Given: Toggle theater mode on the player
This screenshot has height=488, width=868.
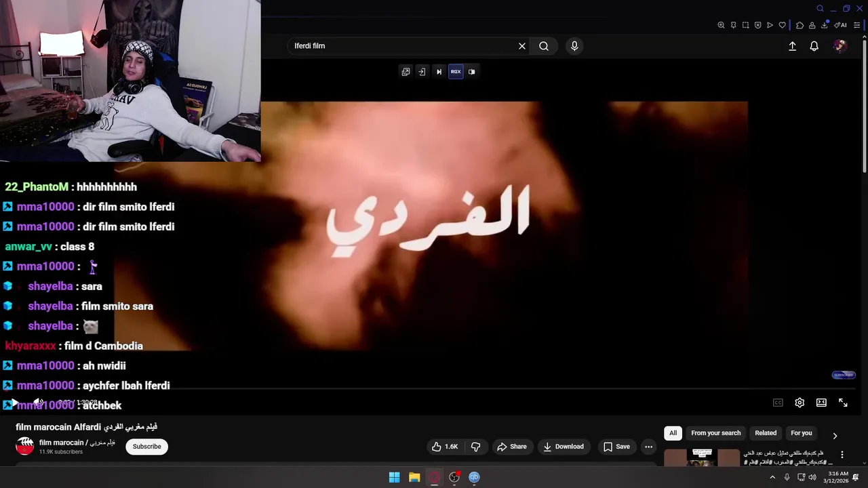Looking at the screenshot, I should (821, 403).
